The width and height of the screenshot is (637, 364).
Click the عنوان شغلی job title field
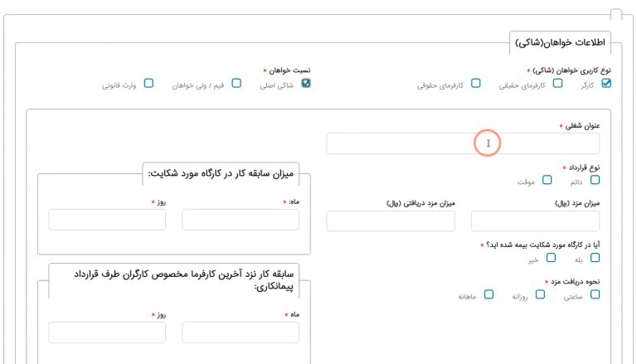(x=462, y=143)
